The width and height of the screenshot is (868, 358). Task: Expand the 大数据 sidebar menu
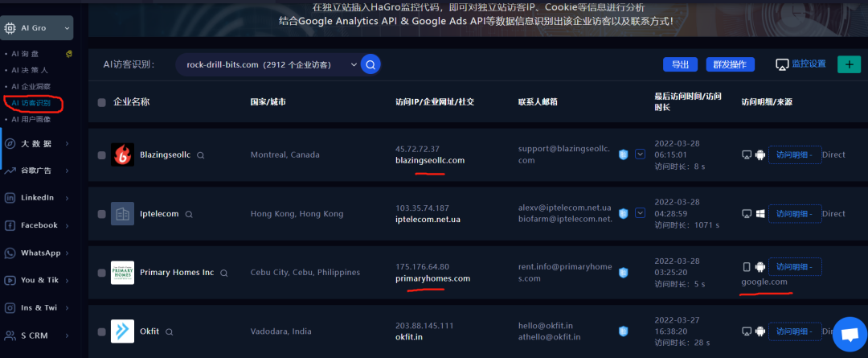[67, 144]
